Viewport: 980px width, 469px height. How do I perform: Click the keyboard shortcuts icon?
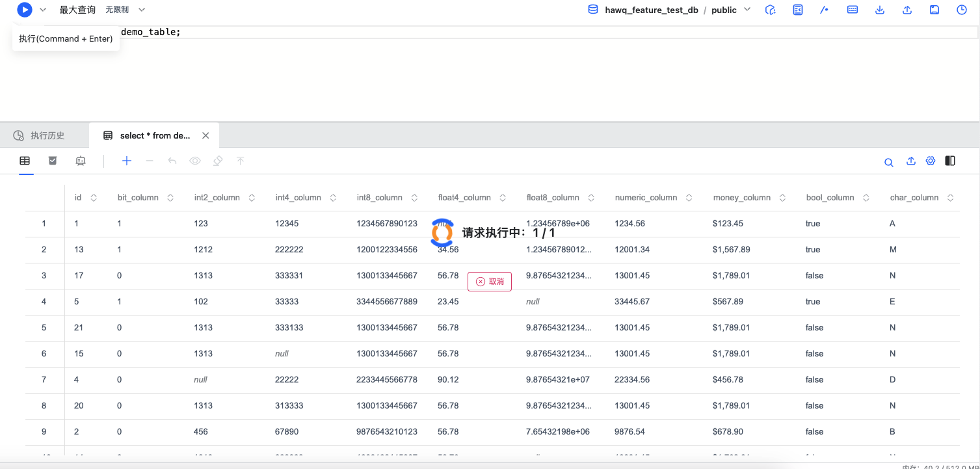click(853, 10)
